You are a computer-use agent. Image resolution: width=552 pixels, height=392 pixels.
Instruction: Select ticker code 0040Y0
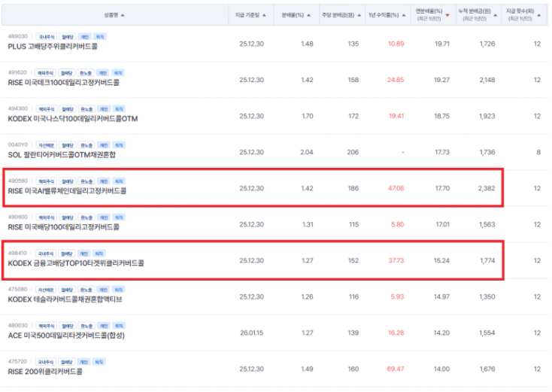[17, 144]
